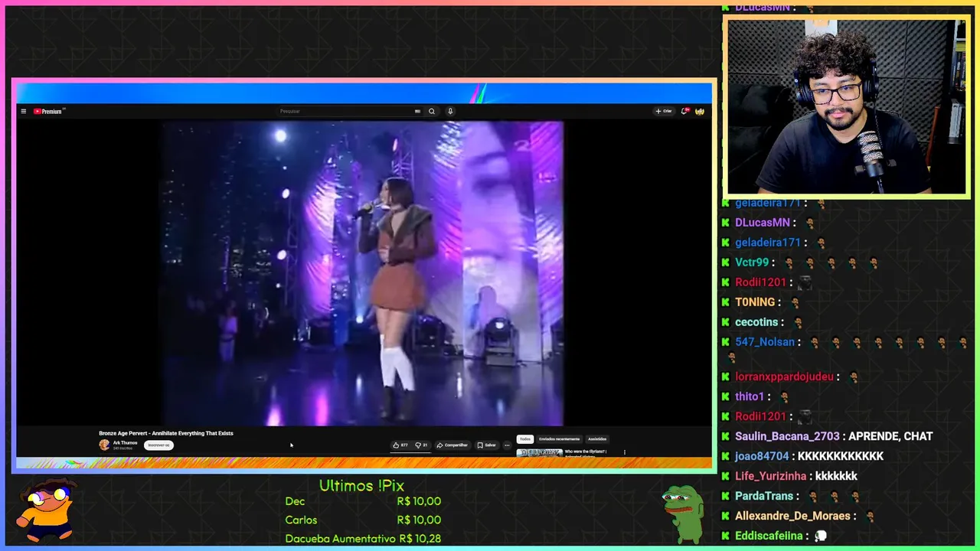Select the Enviados recentemente chip

[x=559, y=439]
